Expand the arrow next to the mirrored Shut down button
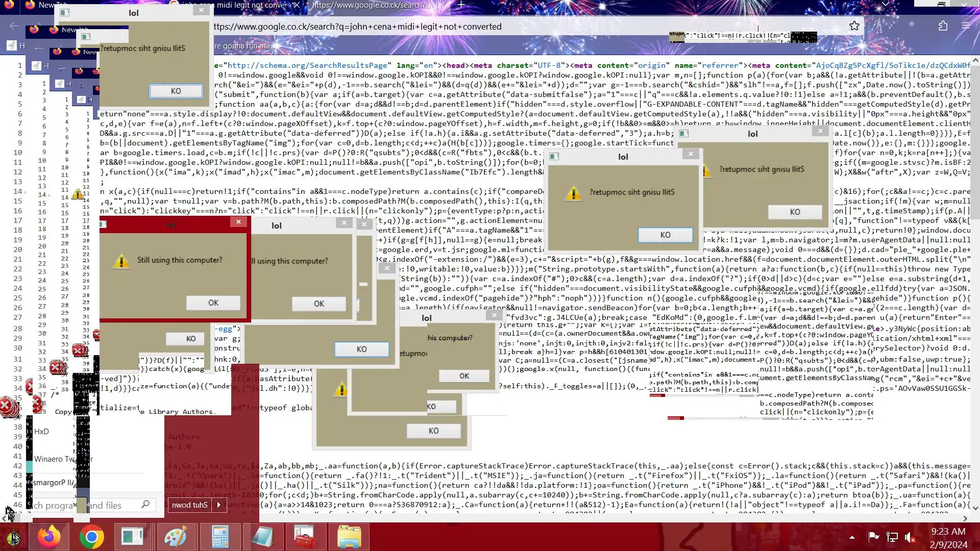 click(x=219, y=505)
